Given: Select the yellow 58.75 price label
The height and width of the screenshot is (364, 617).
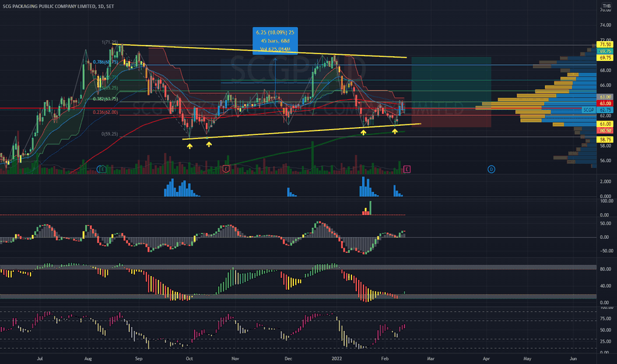Looking at the screenshot, I should pos(605,140).
